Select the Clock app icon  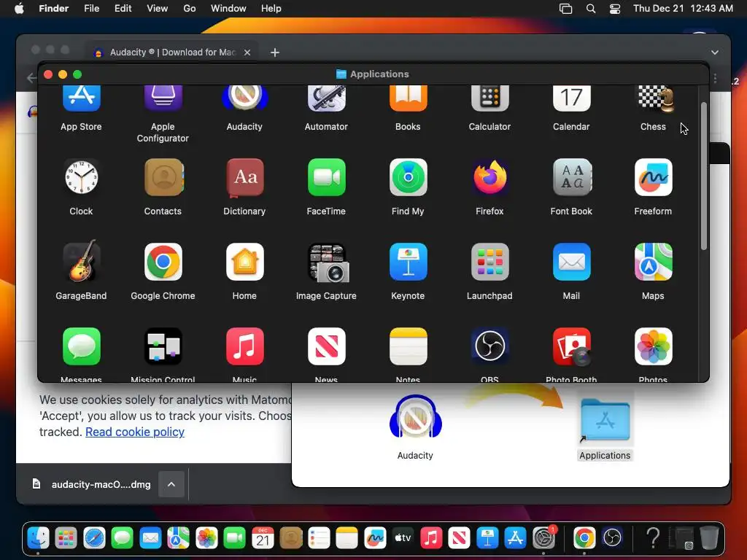point(82,177)
